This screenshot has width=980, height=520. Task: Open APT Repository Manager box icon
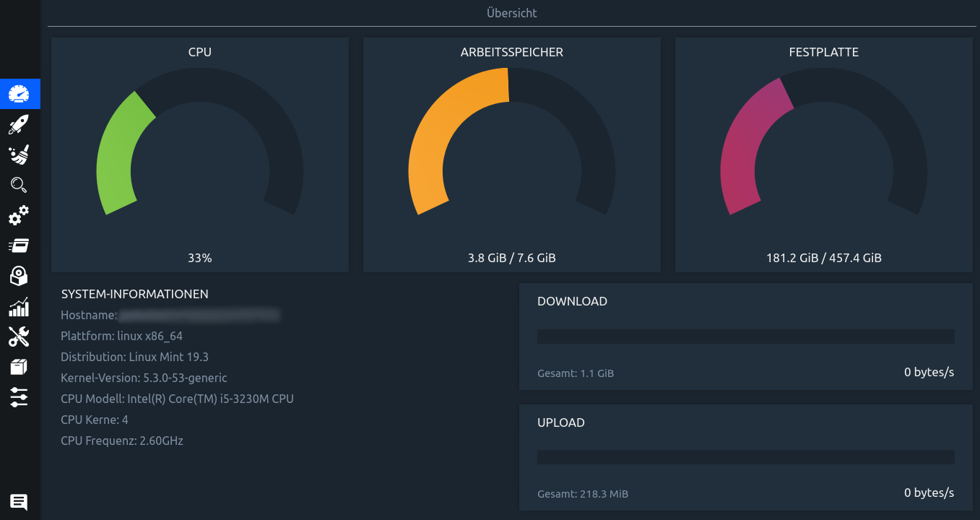[x=19, y=367]
